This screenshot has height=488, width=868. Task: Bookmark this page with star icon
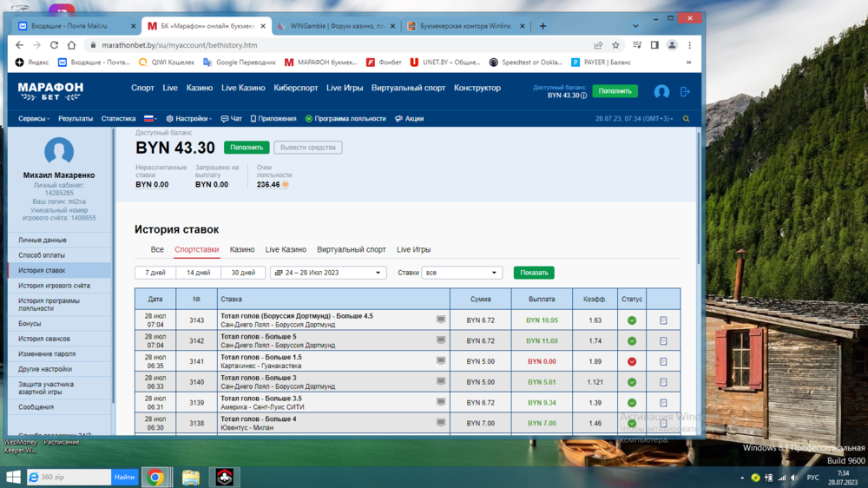[x=615, y=45]
